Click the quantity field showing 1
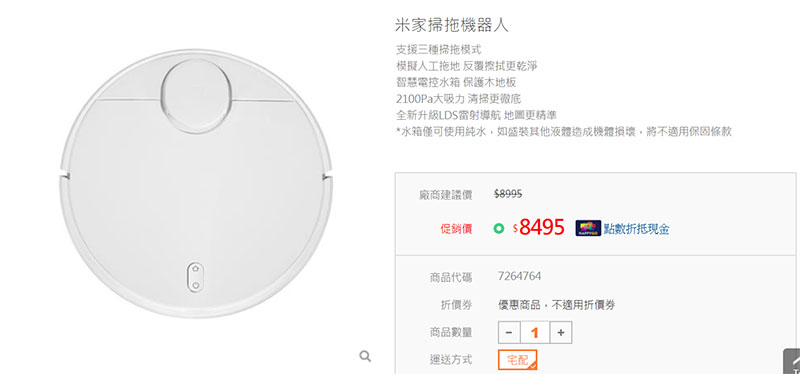This screenshot has height=374, width=800. (535, 333)
